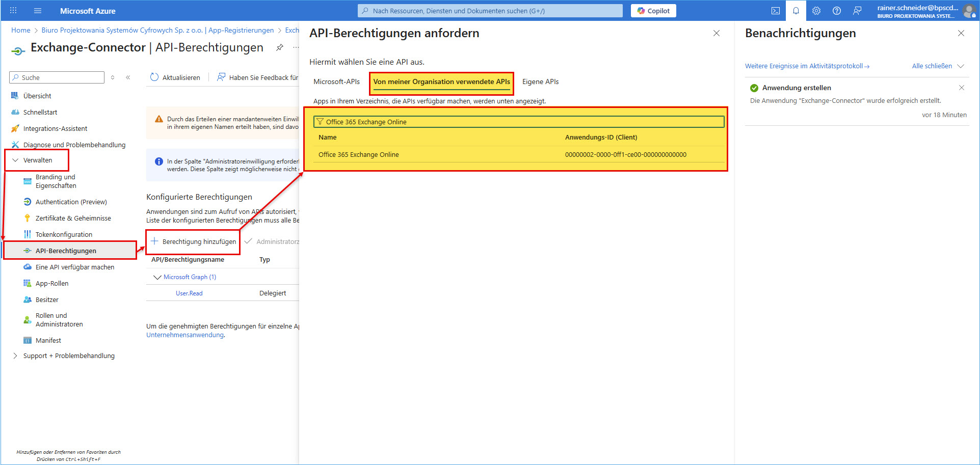Viewport: 980px width, 465px height.
Task: Open Weitere Ereignisse im Aktivitätsprotokoll link
Action: [x=807, y=66]
